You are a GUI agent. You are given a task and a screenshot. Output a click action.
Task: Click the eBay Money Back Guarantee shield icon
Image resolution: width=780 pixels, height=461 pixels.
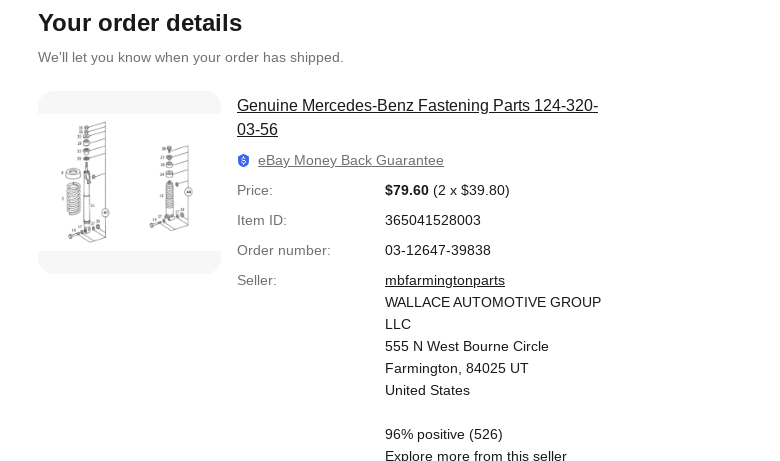[x=243, y=161]
